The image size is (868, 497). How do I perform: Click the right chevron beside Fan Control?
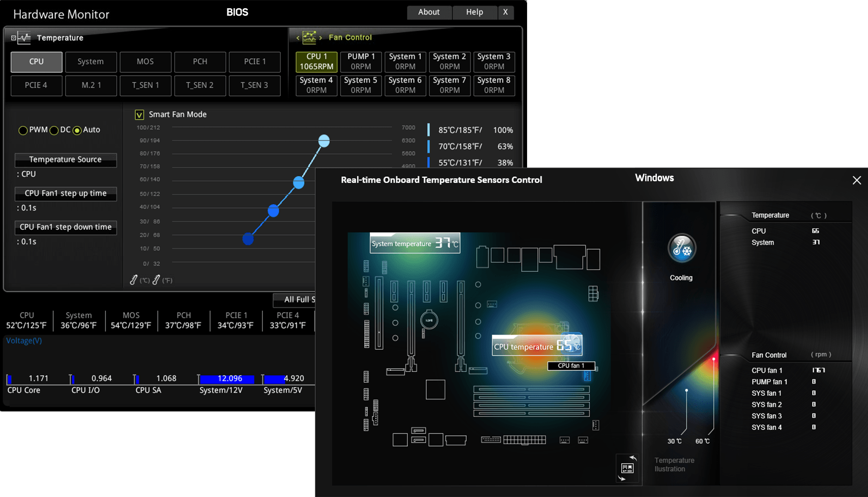[321, 38]
